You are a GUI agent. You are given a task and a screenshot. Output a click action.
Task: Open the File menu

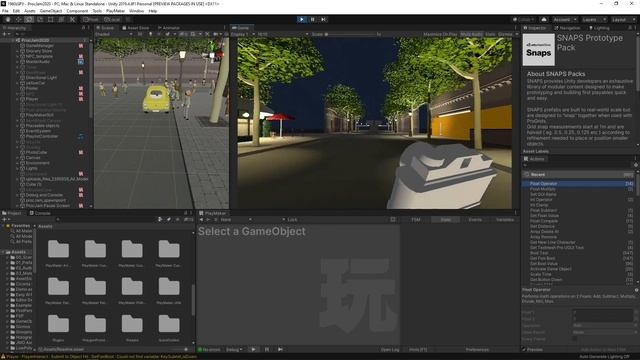(x=5, y=11)
